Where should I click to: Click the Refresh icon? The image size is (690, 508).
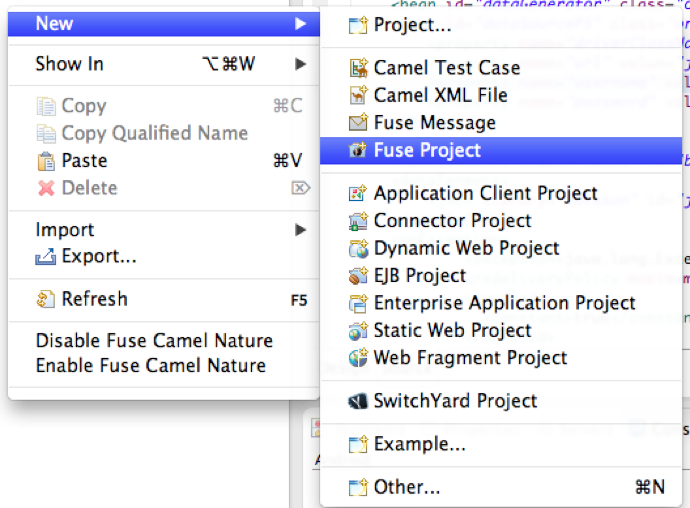pyautogui.click(x=46, y=299)
